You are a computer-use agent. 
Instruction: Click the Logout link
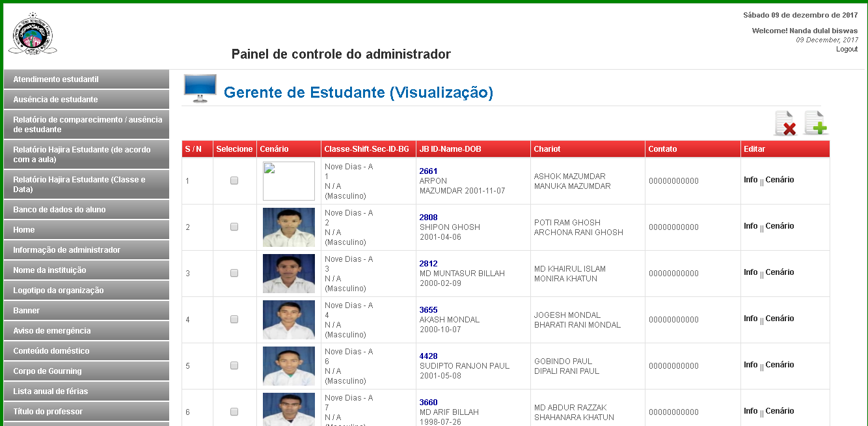tap(847, 50)
